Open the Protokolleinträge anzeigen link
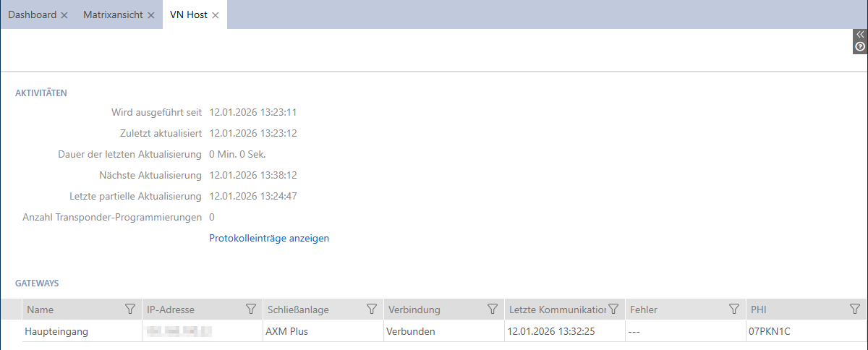868x350 pixels. pos(269,238)
